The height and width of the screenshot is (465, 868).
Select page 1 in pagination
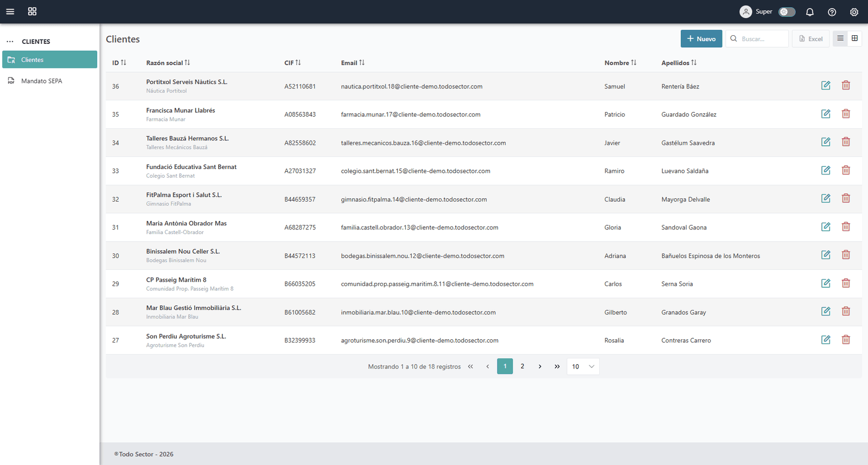(x=505, y=366)
